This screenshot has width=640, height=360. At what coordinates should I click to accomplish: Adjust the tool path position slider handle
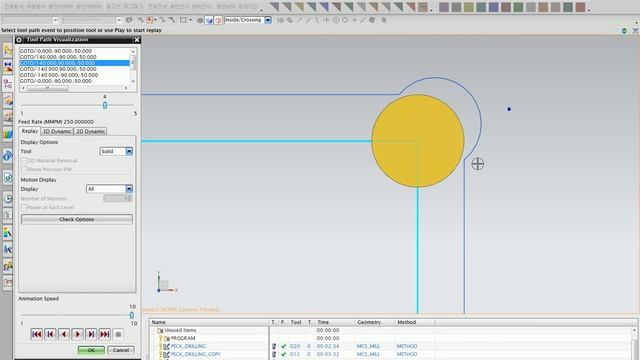point(105,105)
